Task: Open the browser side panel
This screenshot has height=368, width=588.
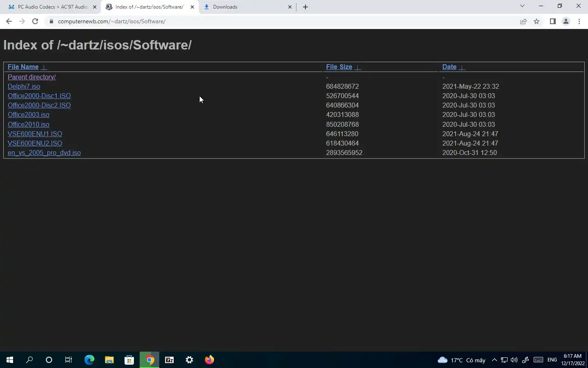Action: pyautogui.click(x=552, y=21)
